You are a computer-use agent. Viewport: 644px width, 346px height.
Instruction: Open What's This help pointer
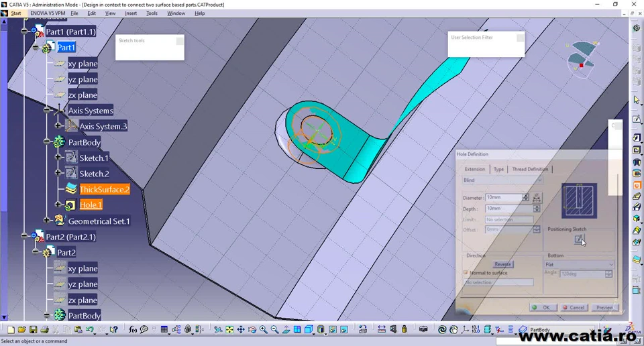(x=114, y=330)
